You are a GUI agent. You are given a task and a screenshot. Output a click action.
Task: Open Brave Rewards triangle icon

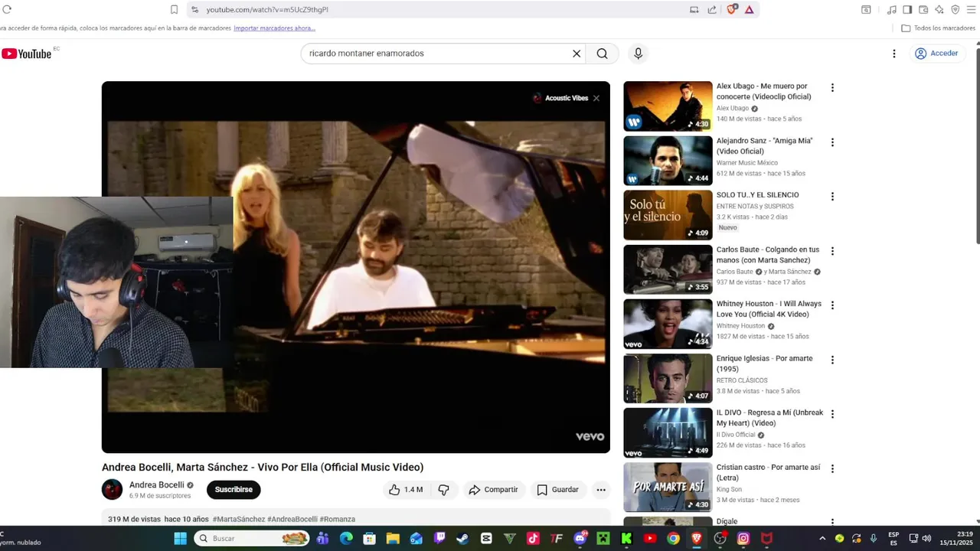(749, 9)
